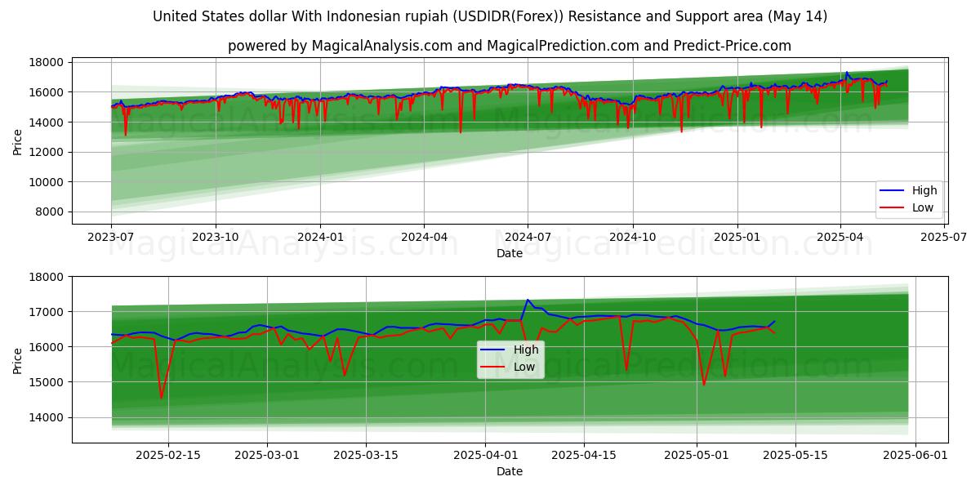Click the top chart 'Price' axis label
980x490 pixels.
[x=18, y=140]
